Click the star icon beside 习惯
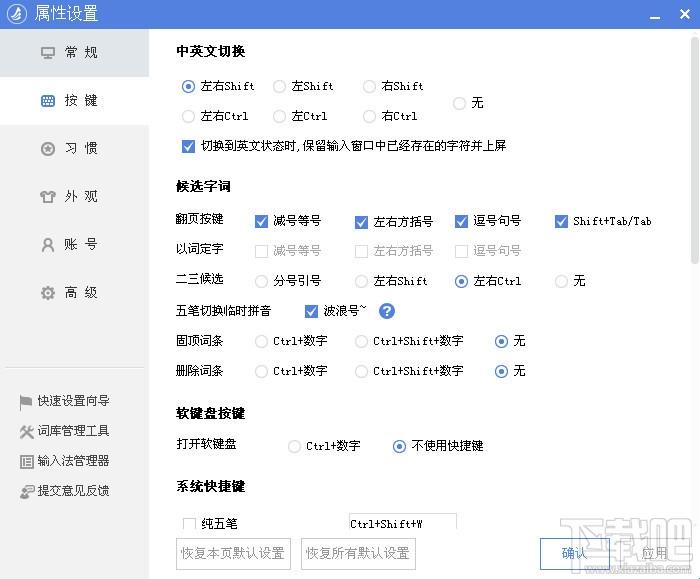The image size is (700, 579). (x=48, y=149)
